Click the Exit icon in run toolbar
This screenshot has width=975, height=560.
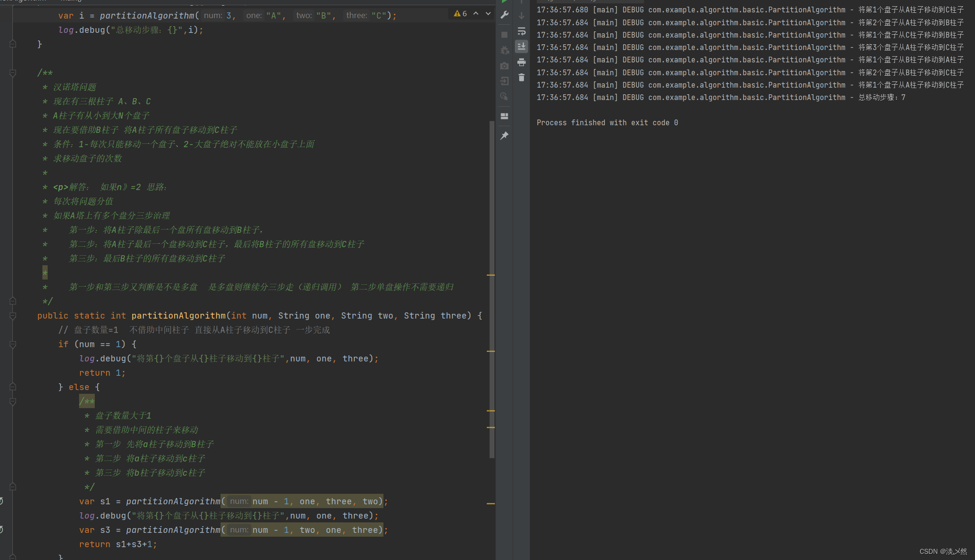click(x=504, y=81)
